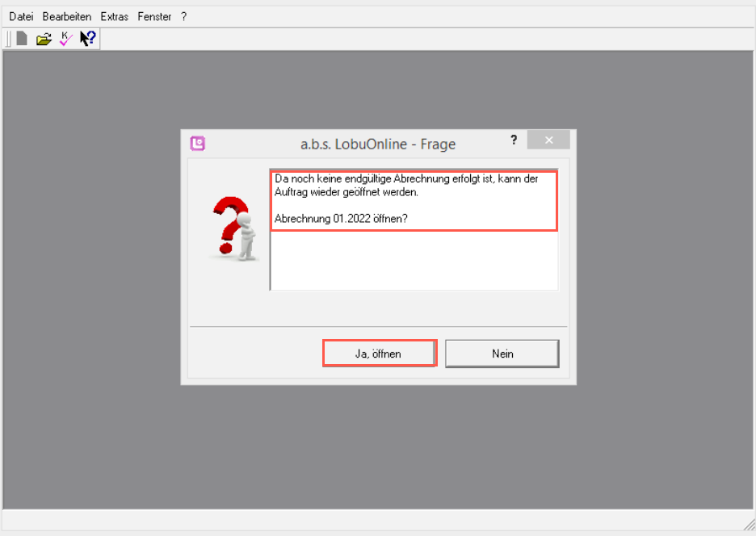Decline by pressing the 'Nein' button
This screenshot has width=756, height=536.
(502, 354)
